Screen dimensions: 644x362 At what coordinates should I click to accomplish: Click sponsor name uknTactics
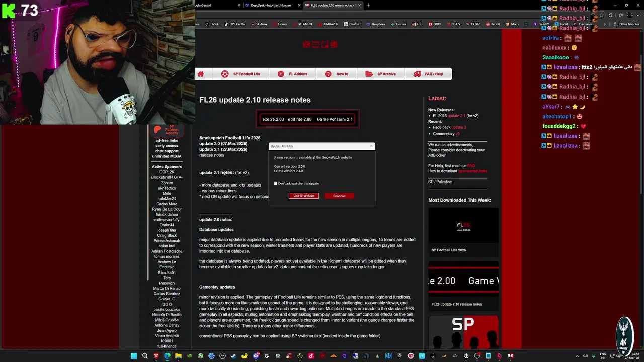(167, 188)
